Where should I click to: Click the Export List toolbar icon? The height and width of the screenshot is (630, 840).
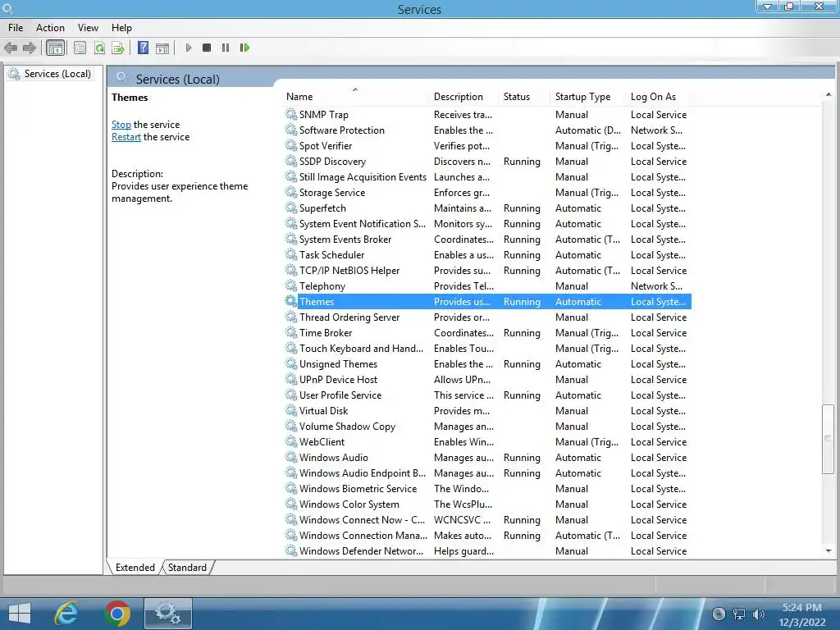tap(118, 48)
